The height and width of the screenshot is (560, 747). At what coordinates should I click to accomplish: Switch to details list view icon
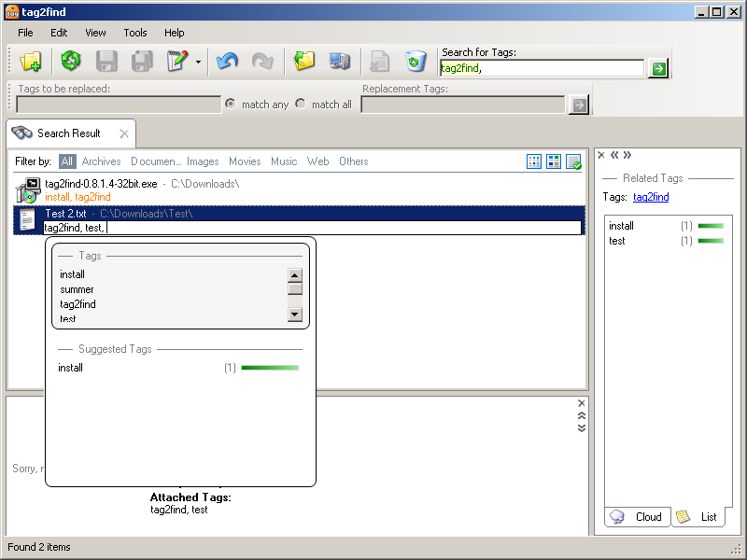pyautogui.click(x=573, y=161)
